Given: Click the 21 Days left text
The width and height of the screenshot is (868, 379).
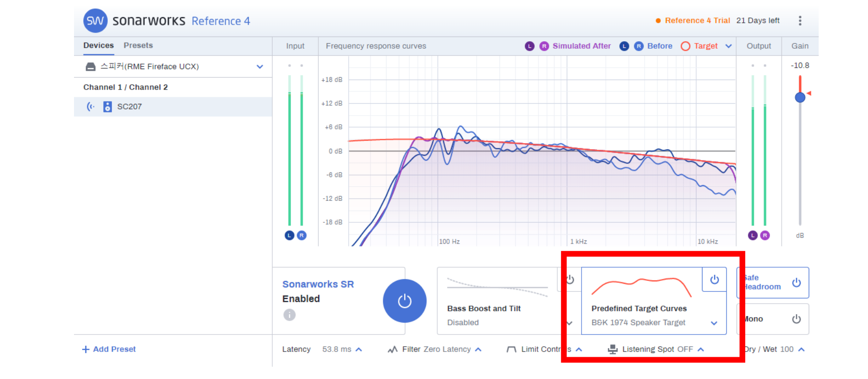Looking at the screenshot, I should (758, 20).
